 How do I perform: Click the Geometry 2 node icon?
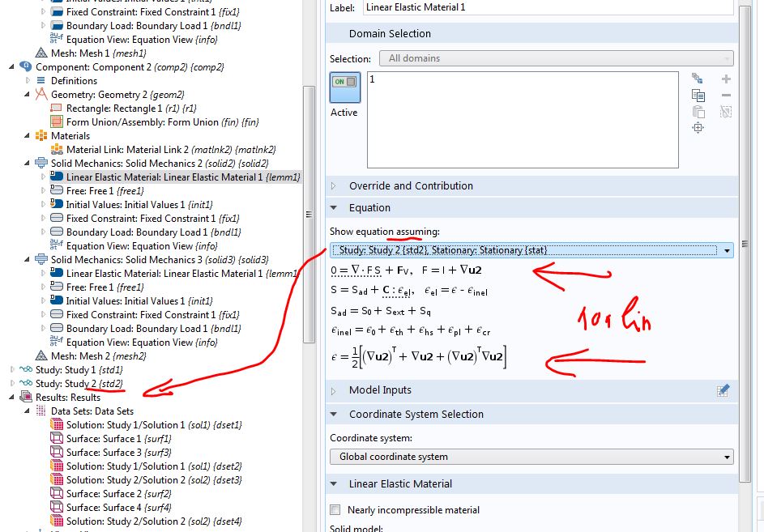(41, 95)
